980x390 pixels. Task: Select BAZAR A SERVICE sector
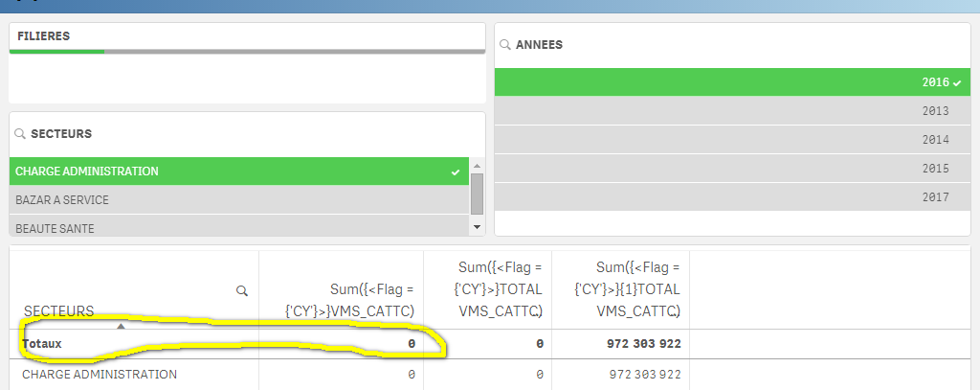click(x=238, y=200)
